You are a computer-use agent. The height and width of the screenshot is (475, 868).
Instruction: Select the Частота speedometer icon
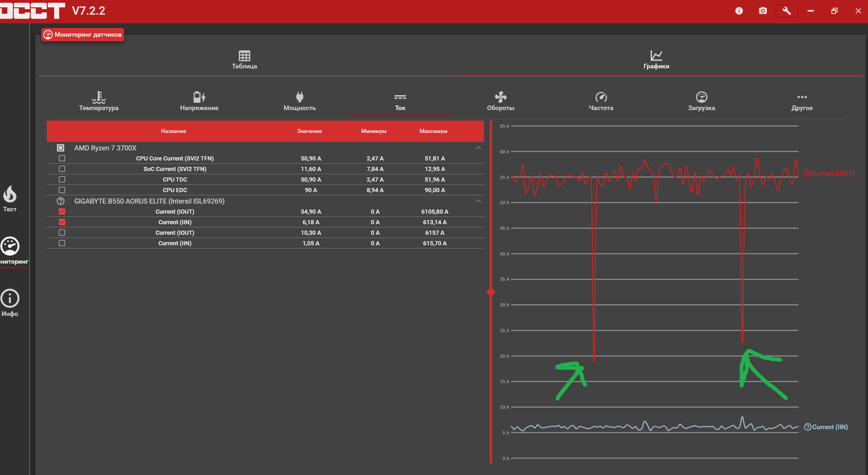pos(601,97)
